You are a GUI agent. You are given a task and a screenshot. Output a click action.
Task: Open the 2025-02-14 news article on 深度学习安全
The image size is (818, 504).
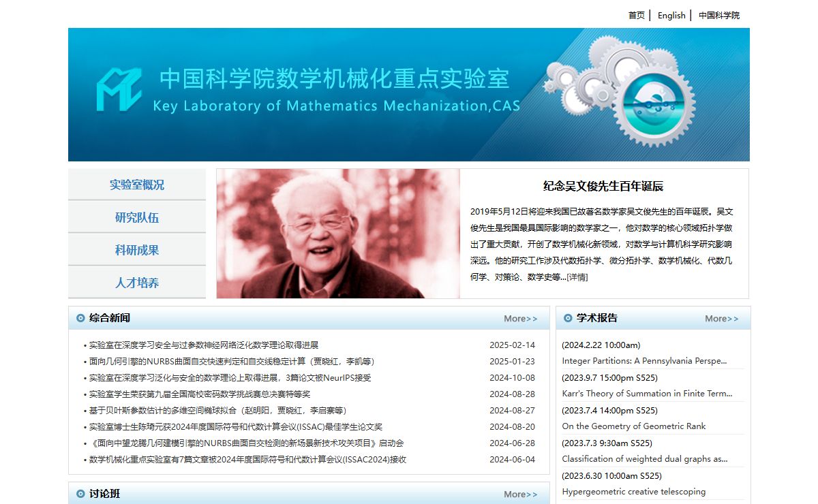coord(204,345)
